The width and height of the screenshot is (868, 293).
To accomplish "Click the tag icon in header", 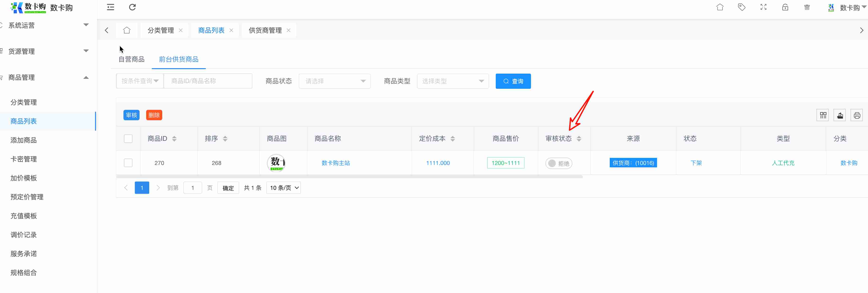I will point(741,7).
